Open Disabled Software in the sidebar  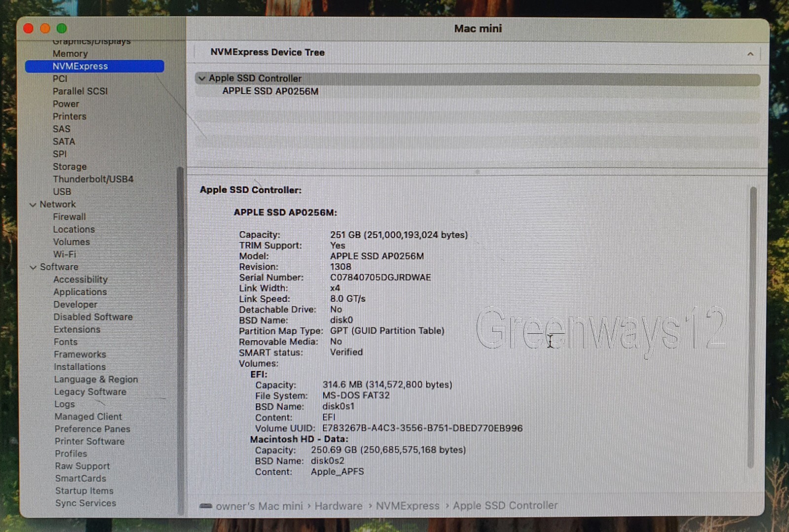pyautogui.click(x=93, y=317)
